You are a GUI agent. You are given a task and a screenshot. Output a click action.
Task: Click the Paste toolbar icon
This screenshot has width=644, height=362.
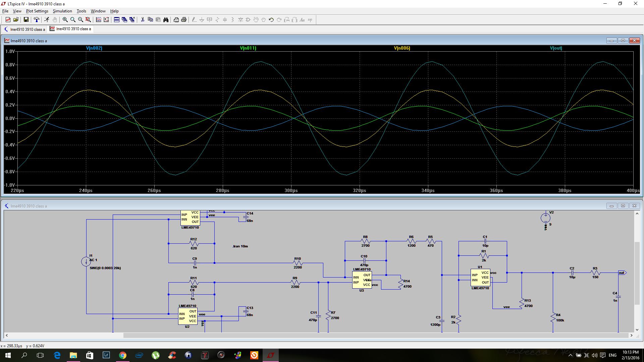click(158, 20)
